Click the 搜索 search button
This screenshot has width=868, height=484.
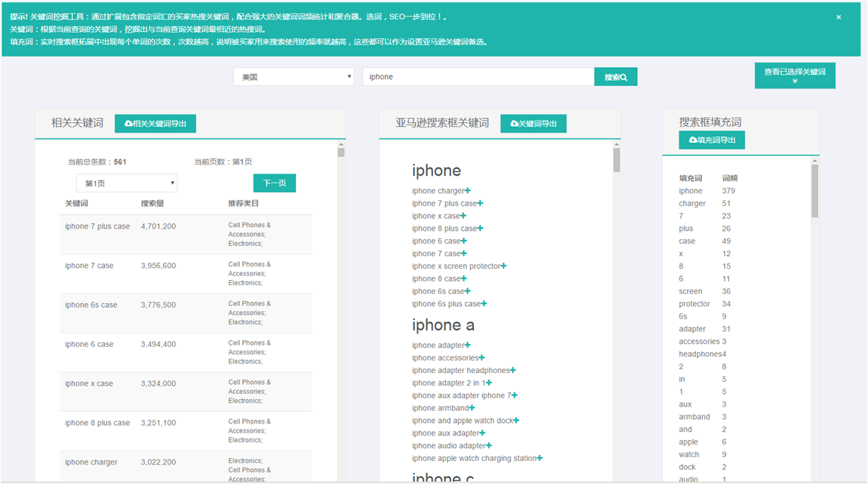[x=615, y=77]
